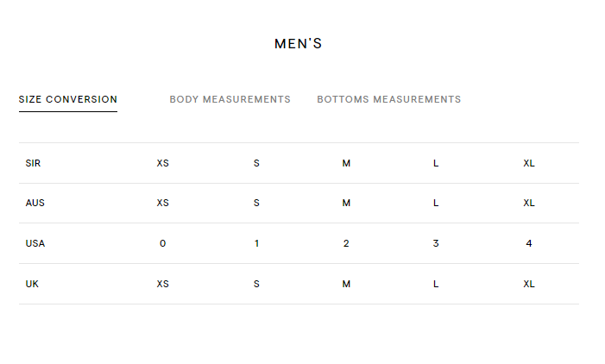
Task: Click the MEN'S heading
Action: 299,44
